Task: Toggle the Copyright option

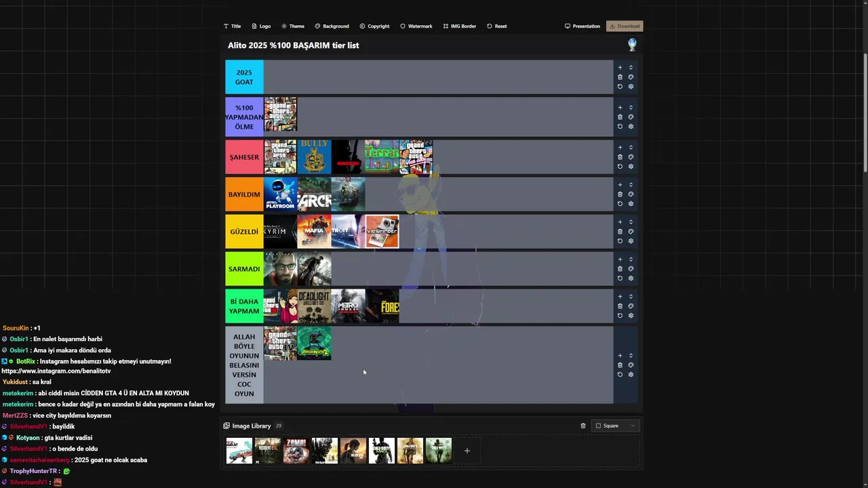Action: [x=375, y=26]
